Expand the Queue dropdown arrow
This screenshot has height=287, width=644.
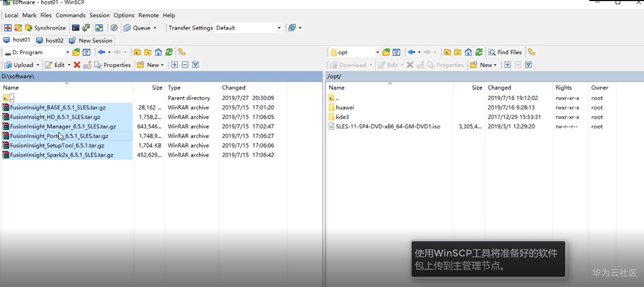pos(155,28)
